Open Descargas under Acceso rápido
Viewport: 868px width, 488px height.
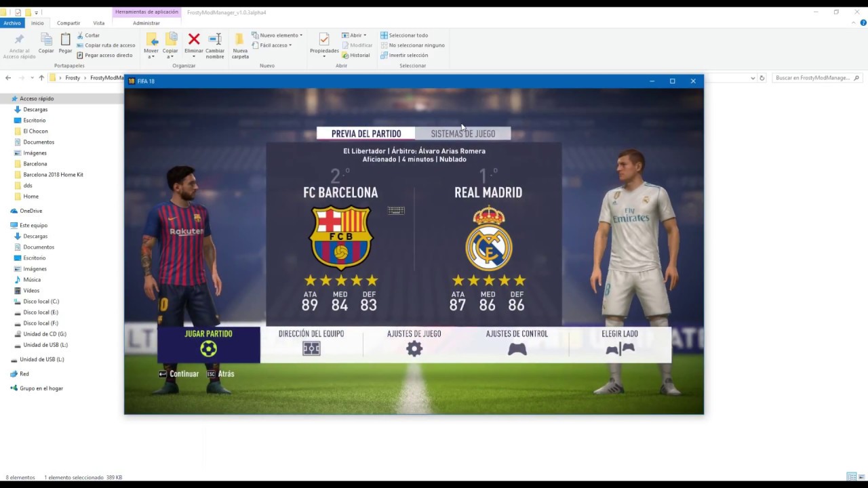(x=35, y=109)
